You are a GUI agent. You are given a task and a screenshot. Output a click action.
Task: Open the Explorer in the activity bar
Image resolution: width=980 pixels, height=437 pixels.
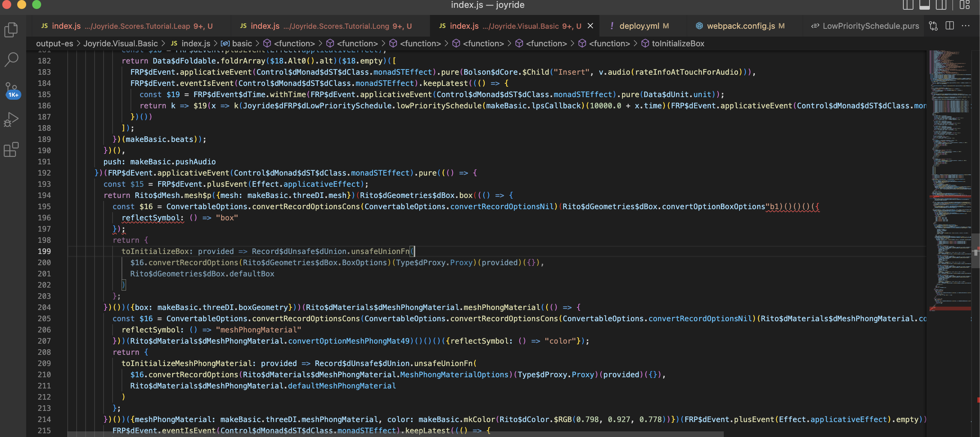10,30
